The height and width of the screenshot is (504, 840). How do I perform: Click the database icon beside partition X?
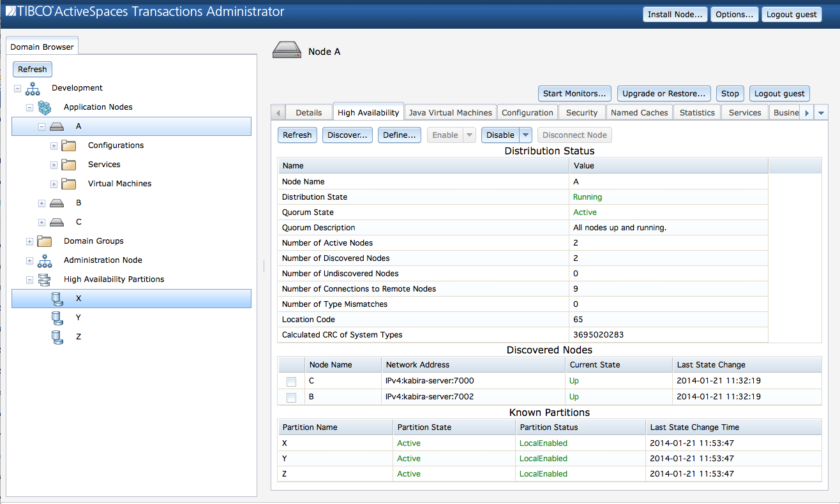point(57,298)
